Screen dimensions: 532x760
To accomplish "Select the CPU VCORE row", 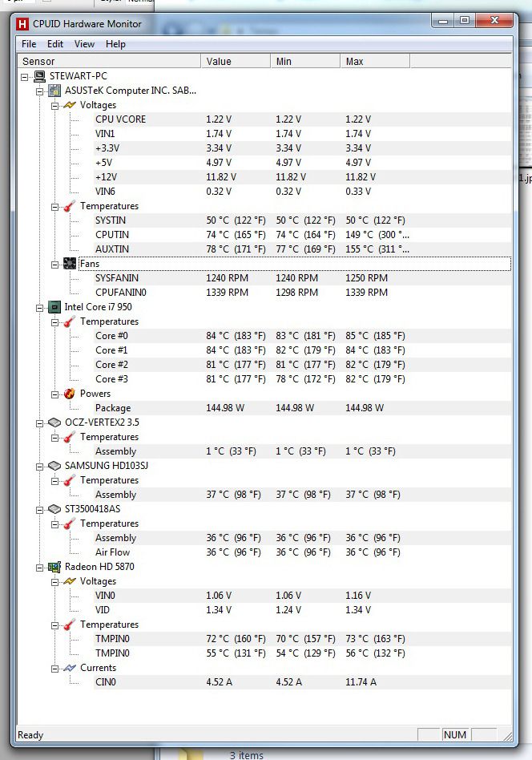I will [x=120, y=119].
